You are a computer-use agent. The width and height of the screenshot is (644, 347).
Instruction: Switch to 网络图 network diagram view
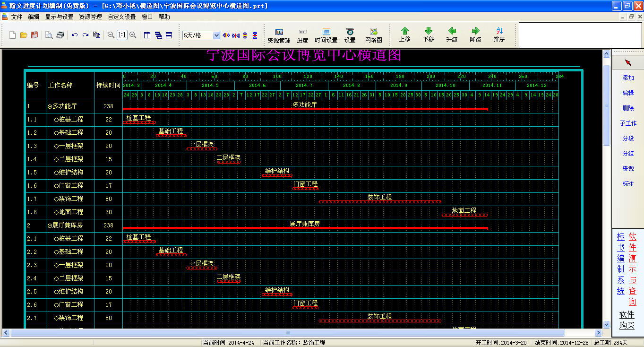(374, 35)
